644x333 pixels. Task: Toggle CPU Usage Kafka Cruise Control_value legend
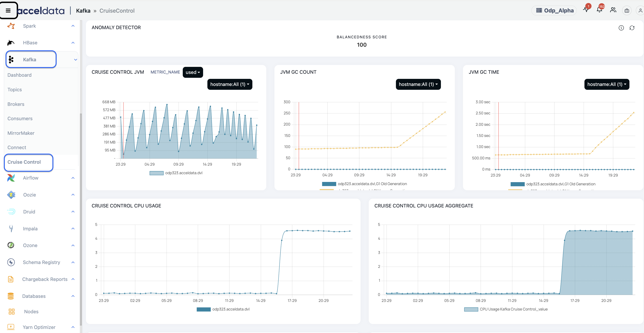coord(506,309)
